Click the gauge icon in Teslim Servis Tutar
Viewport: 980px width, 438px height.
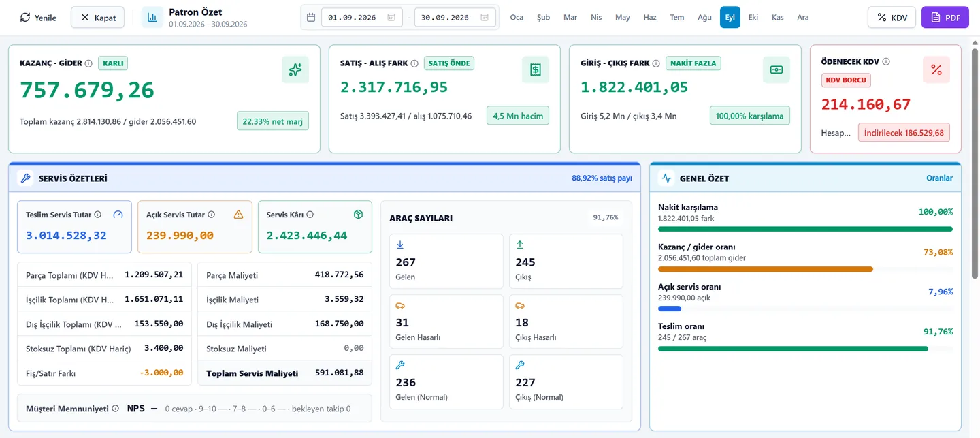pos(118,215)
